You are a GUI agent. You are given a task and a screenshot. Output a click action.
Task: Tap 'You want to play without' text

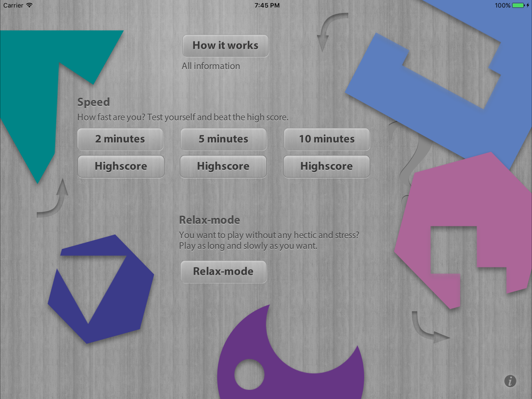pyautogui.click(x=269, y=235)
